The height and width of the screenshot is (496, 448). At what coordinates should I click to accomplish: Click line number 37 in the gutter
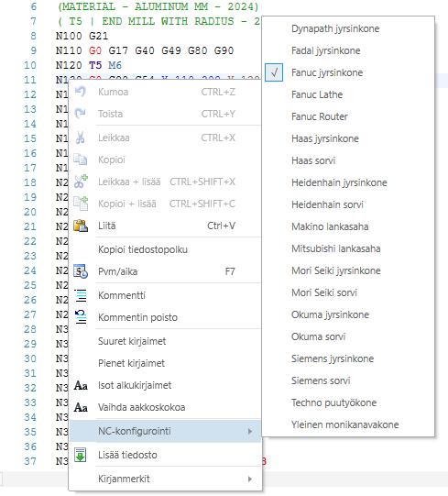(x=30, y=461)
